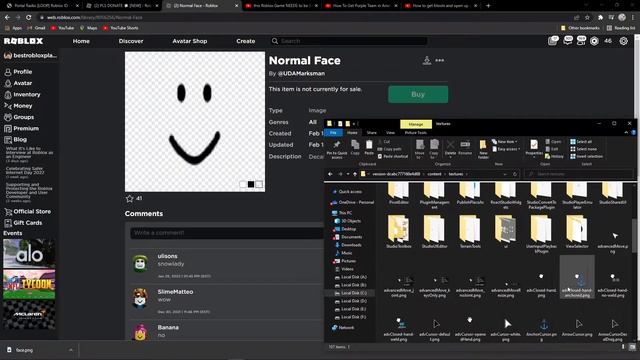The image size is (640, 360).
Task: Favorite the item with star icon
Action: point(129,198)
